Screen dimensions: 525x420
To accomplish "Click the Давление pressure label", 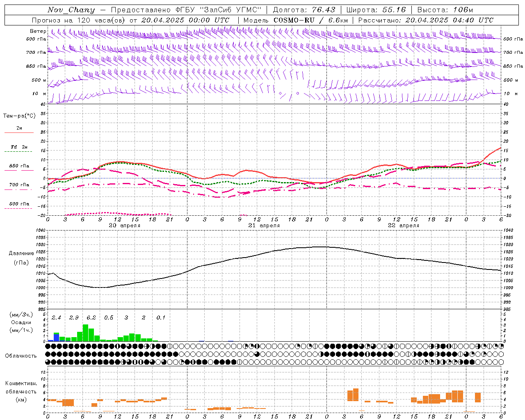I will (21, 253).
